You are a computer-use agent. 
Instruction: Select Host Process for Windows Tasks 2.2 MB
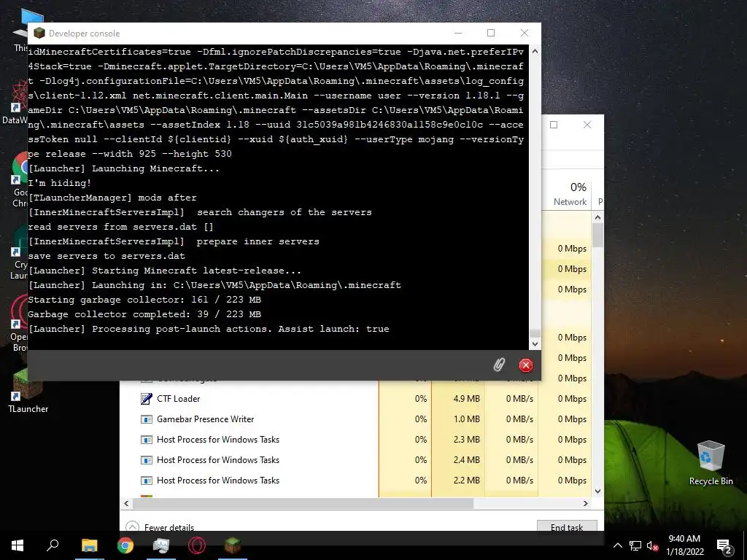point(356,481)
